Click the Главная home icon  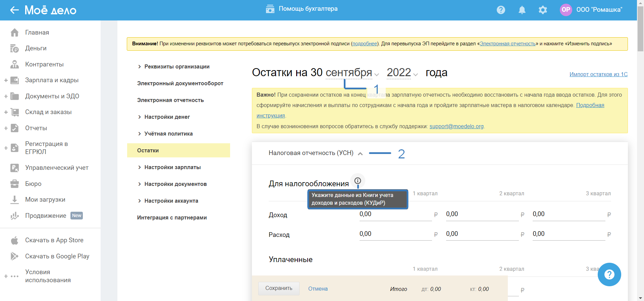(x=14, y=33)
